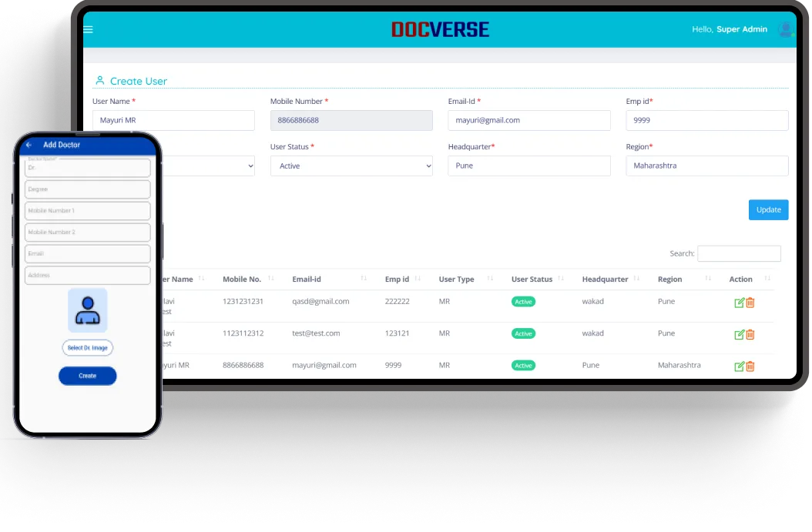Sort the table by Email-id arrows
The height and width of the screenshot is (532, 812).
coord(364,279)
